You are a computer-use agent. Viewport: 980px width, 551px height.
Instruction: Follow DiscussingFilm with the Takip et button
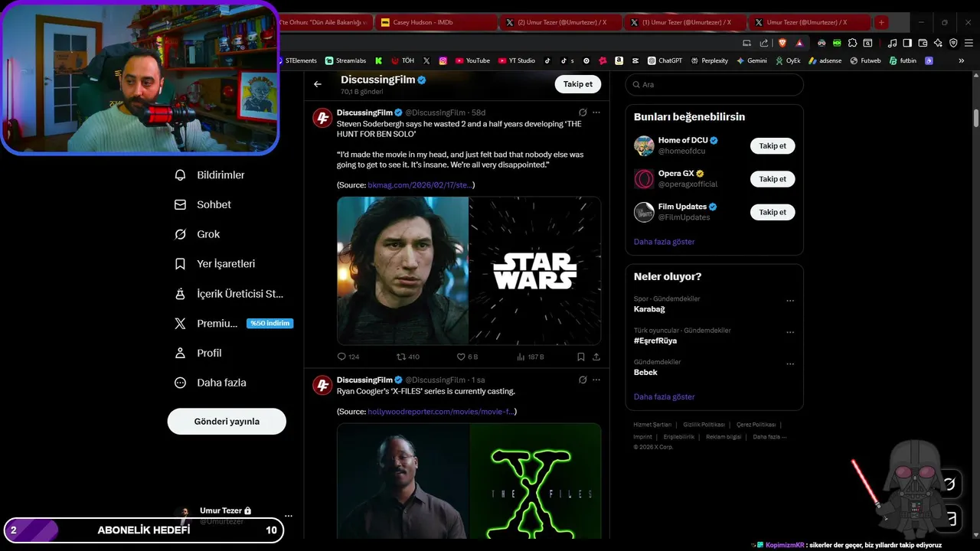pyautogui.click(x=578, y=84)
